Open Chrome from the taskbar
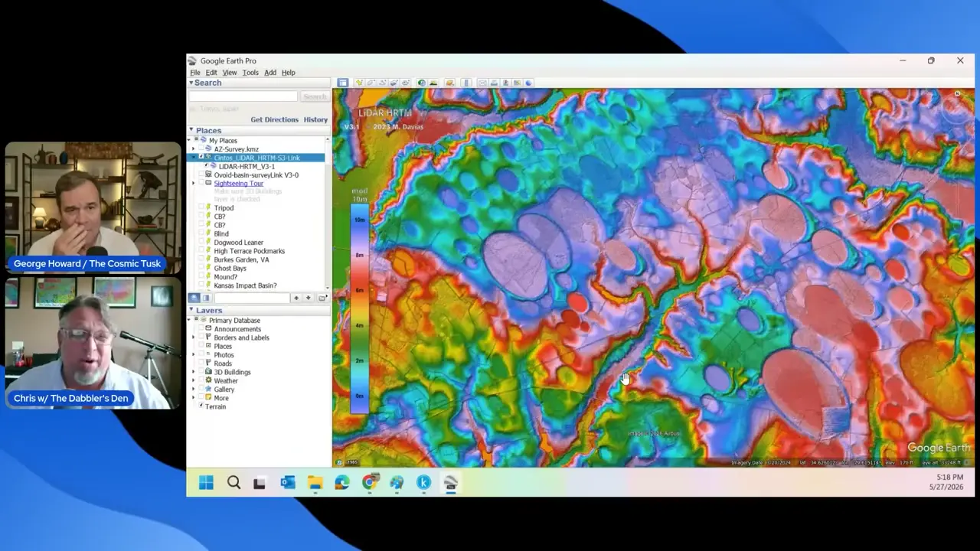980x551 pixels. coord(370,483)
